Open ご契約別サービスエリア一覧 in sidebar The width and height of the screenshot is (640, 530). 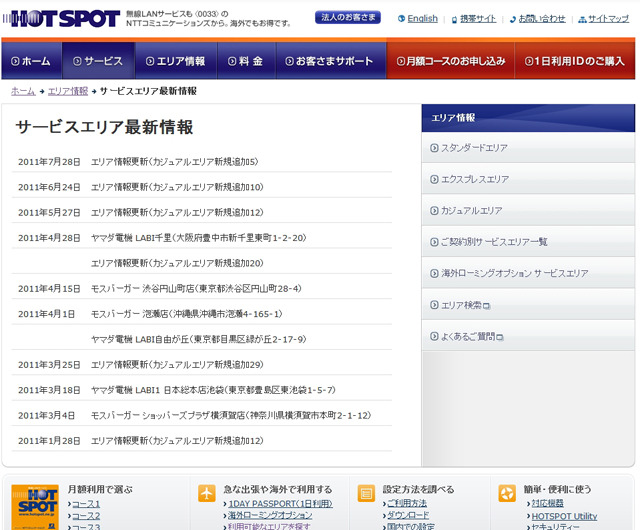528,242
